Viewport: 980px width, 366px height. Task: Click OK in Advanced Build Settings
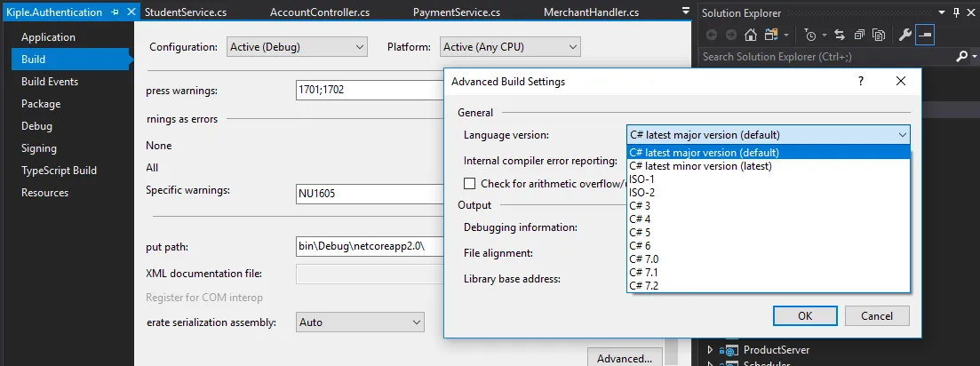pyautogui.click(x=804, y=315)
